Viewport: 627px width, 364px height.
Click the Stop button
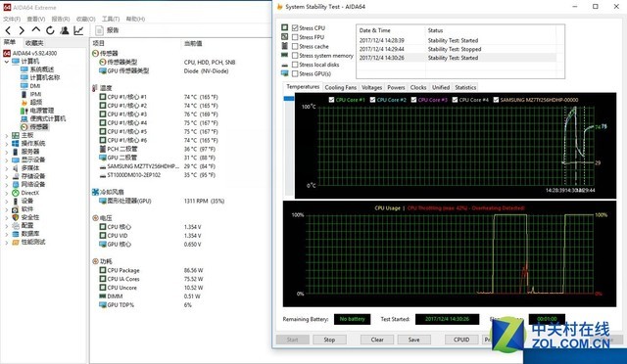point(329,340)
